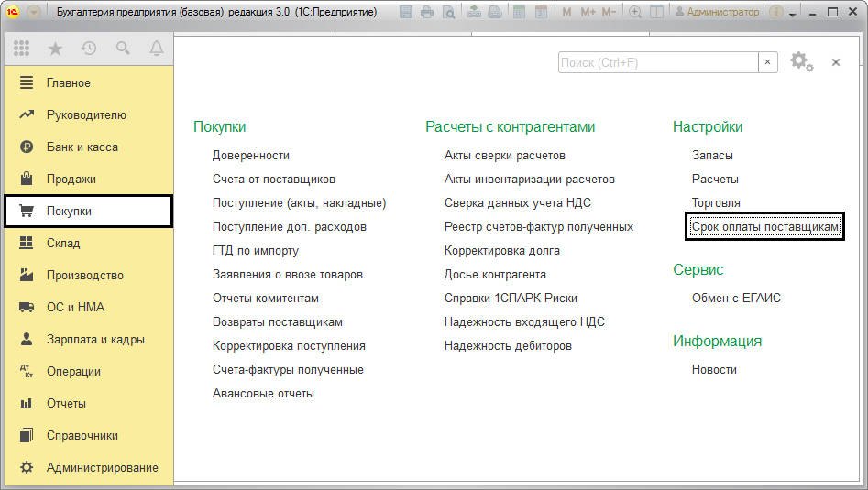Open the history clock icon
This screenshot has width=868, height=490.
(89, 49)
